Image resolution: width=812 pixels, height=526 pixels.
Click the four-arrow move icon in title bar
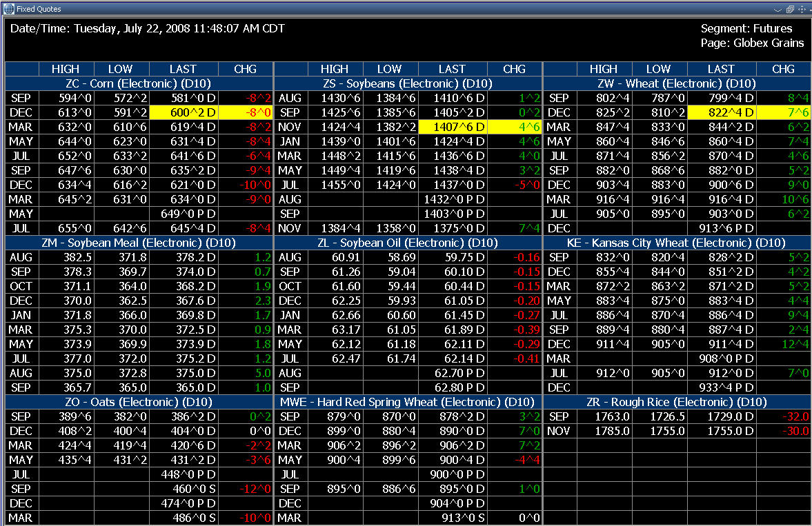tap(802, 9)
